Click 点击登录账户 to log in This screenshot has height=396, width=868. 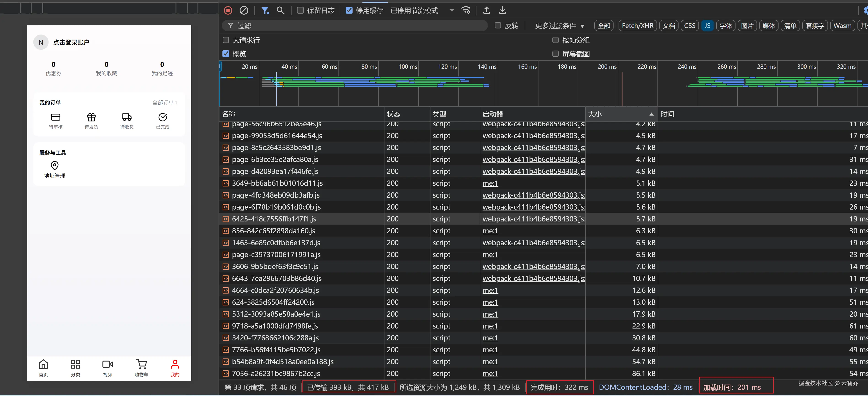click(71, 42)
